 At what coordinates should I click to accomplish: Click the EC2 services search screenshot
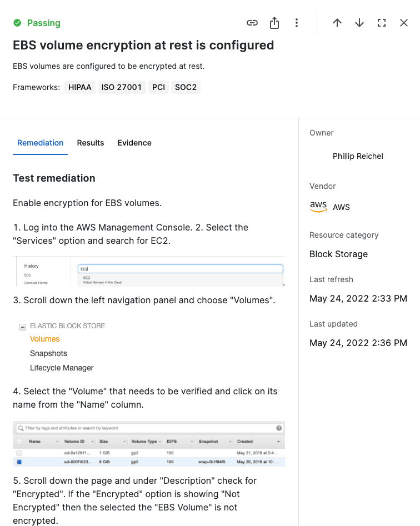(x=149, y=272)
